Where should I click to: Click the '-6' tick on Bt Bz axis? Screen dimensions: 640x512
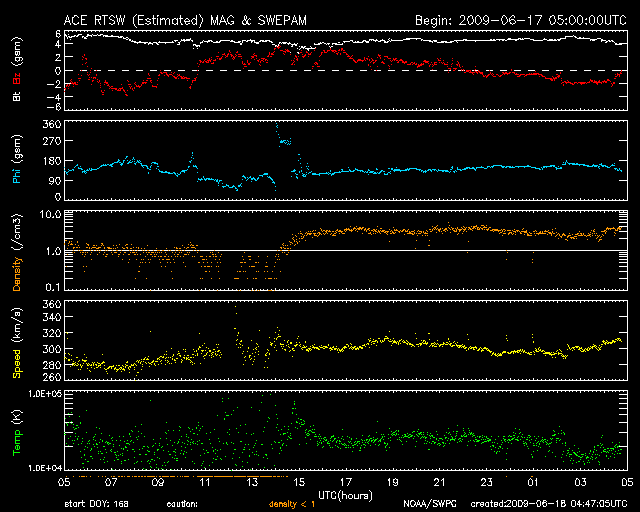click(54, 107)
